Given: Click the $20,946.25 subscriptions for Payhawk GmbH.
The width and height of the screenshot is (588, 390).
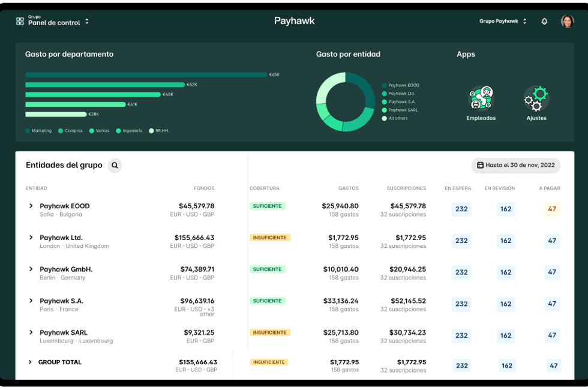Looking at the screenshot, I should [407, 269].
